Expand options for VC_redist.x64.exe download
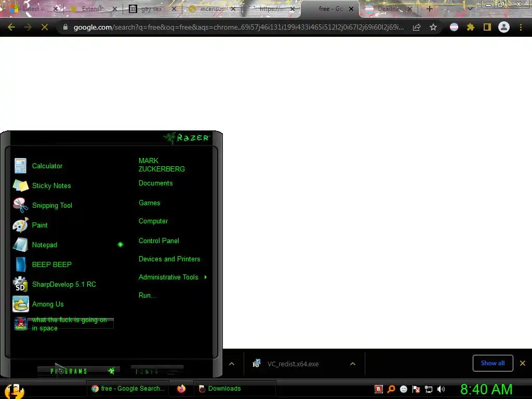The width and height of the screenshot is (532, 399). click(353, 364)
